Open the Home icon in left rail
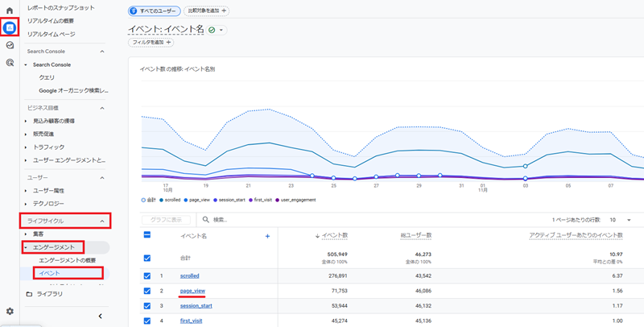644x327 pixels. click(x=10, y=10)
